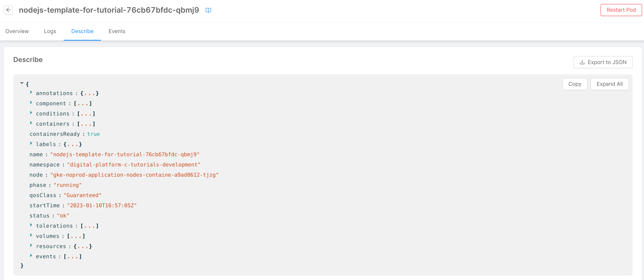The height and width of the screenshot is (280, 644).
Task: Go to the Events tab
Action: pos(117,31)
